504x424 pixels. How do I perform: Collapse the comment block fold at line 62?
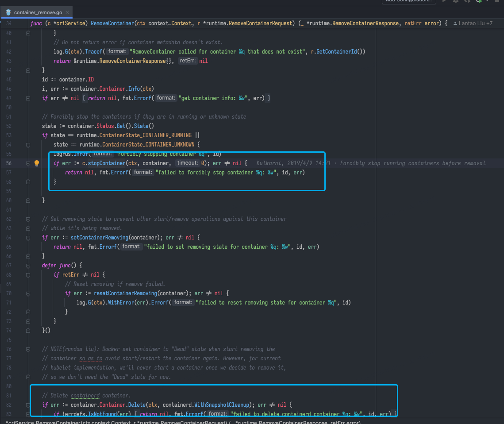[28, 219]
